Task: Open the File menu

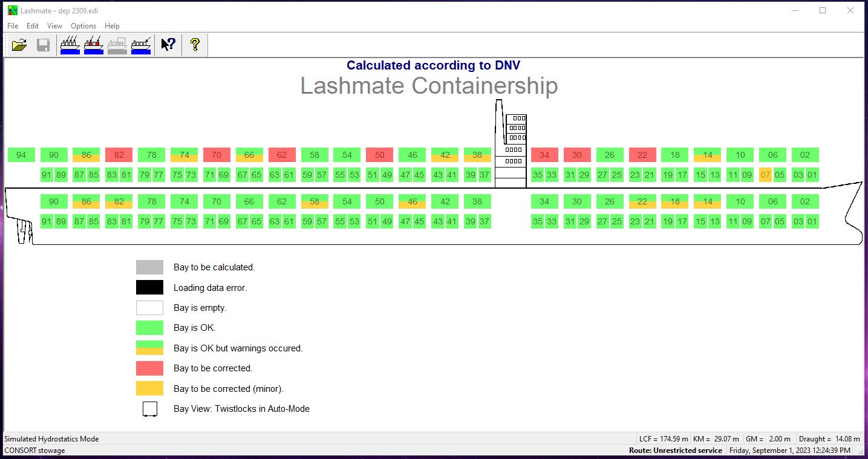Action: point(13,26)
